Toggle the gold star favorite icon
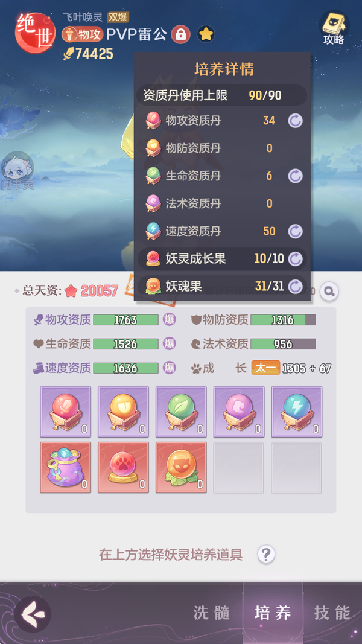 pyautogui.click(x=206, y=34)
